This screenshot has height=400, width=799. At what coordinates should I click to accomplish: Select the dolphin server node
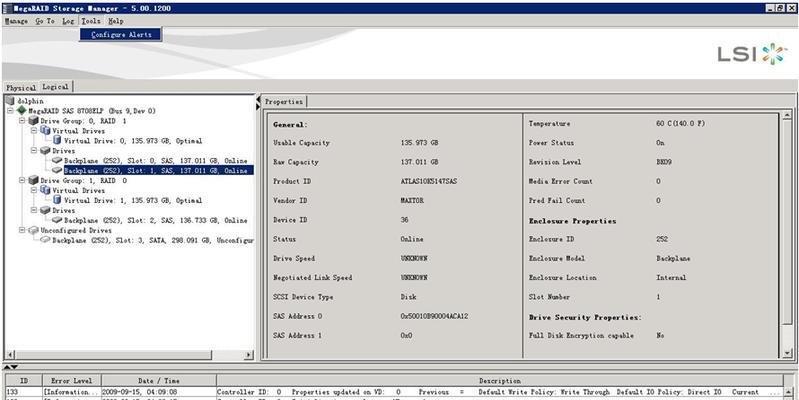point(30,101)
